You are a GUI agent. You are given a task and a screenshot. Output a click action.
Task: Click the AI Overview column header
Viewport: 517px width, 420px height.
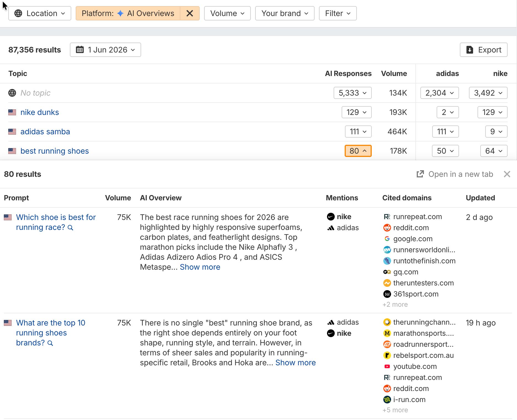[161, 198]
